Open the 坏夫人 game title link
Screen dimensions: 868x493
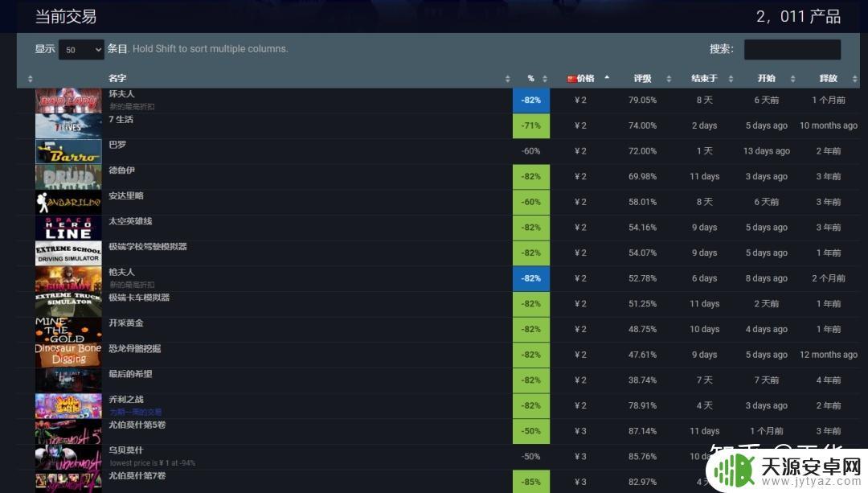click(121, 94)
